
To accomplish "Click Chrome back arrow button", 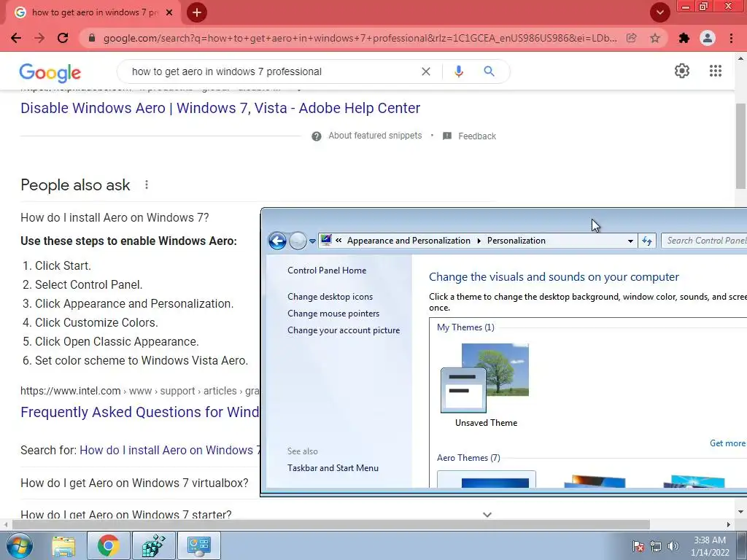I will coord(16,38).
